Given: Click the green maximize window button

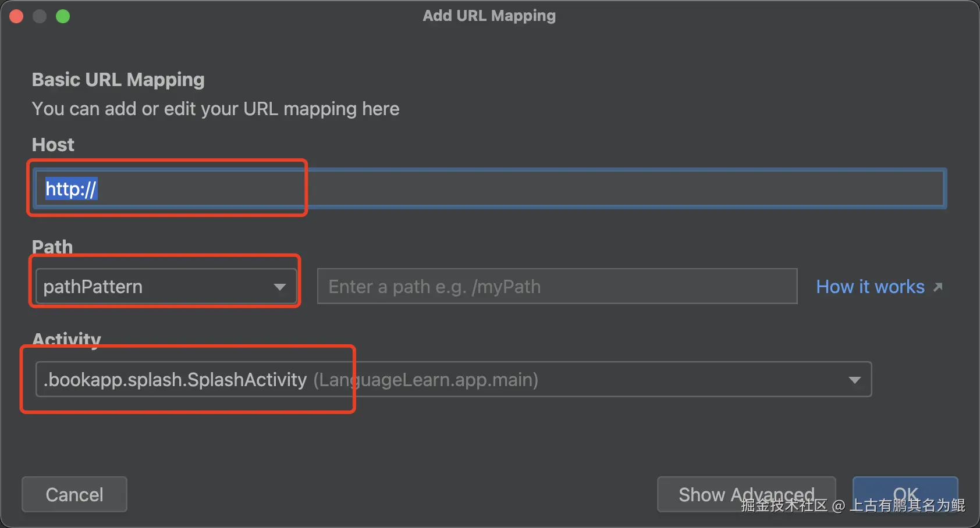Looking at the screenshot, I should [x=63, y=16].
